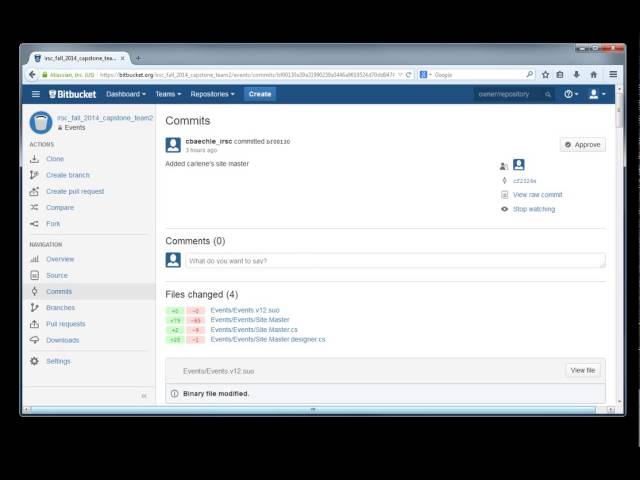This screenshot has width=640, height=480.
Task: Click Stop watching link
Action: (534, 209)
